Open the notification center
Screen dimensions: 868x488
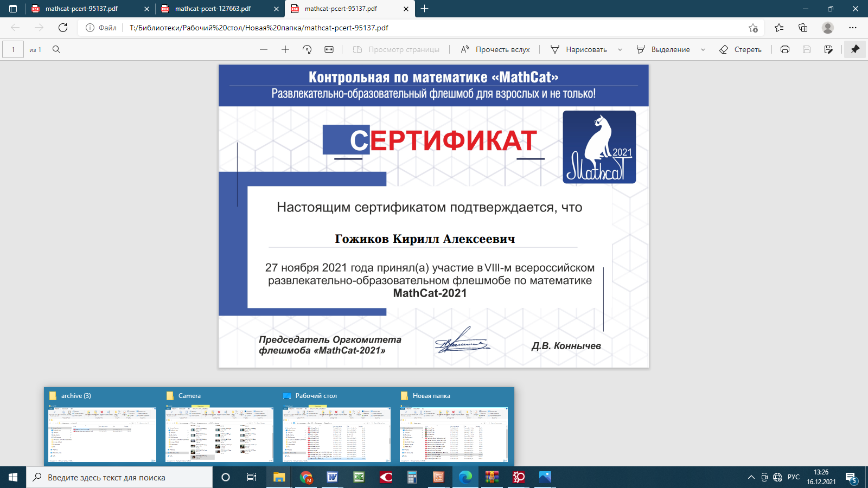[851, 477]
